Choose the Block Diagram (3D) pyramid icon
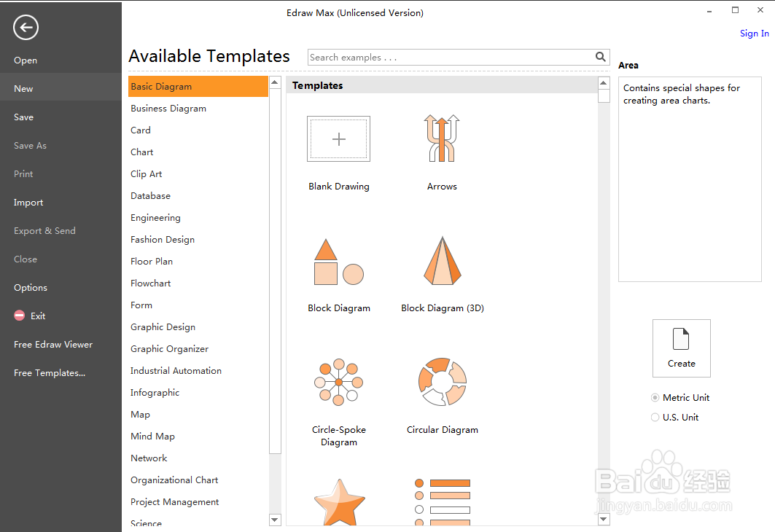The width and height of the screenshot is (775, 532). click(x=443, y=261)
